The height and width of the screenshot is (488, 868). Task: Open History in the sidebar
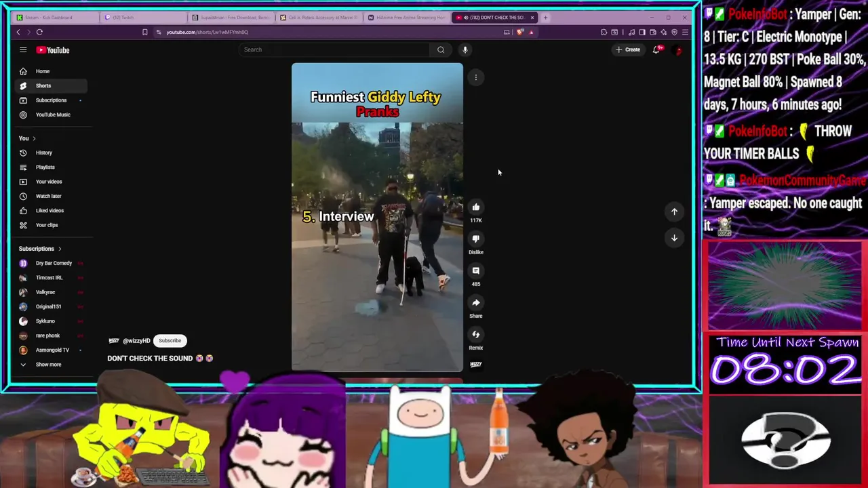(50, 152)
